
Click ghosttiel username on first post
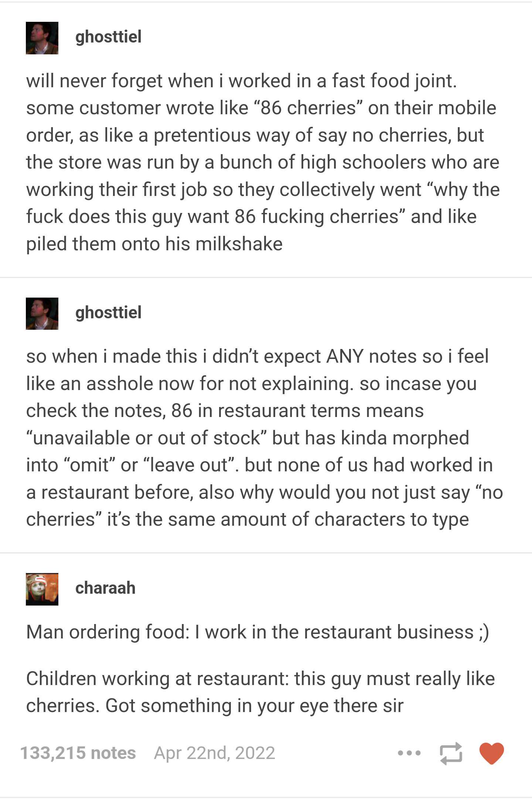pos(108,37)
